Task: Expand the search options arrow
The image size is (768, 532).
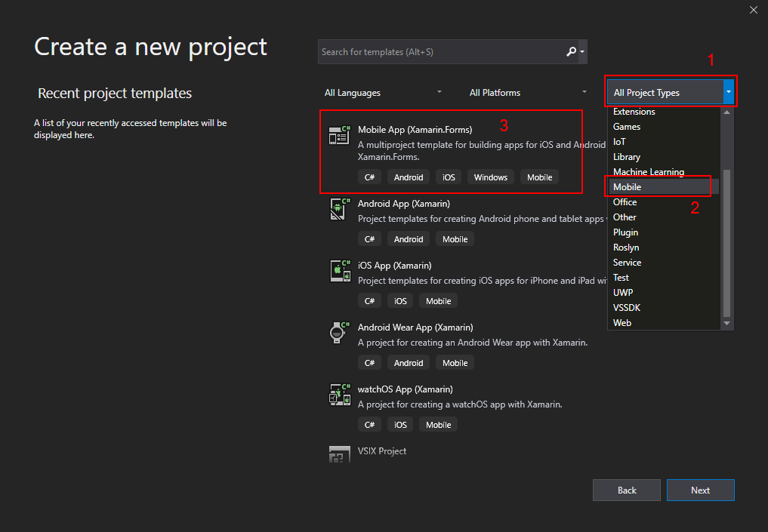Action: [x=582, y=51]
